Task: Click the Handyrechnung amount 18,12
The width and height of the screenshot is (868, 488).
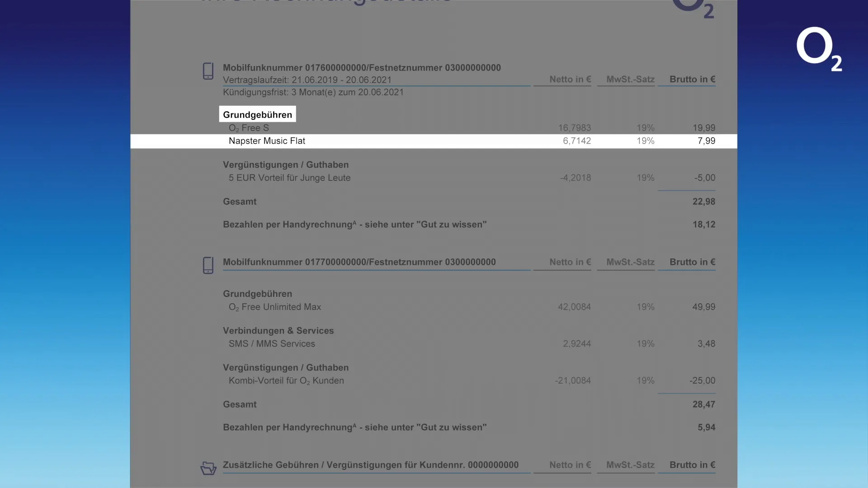Action: 704,225
